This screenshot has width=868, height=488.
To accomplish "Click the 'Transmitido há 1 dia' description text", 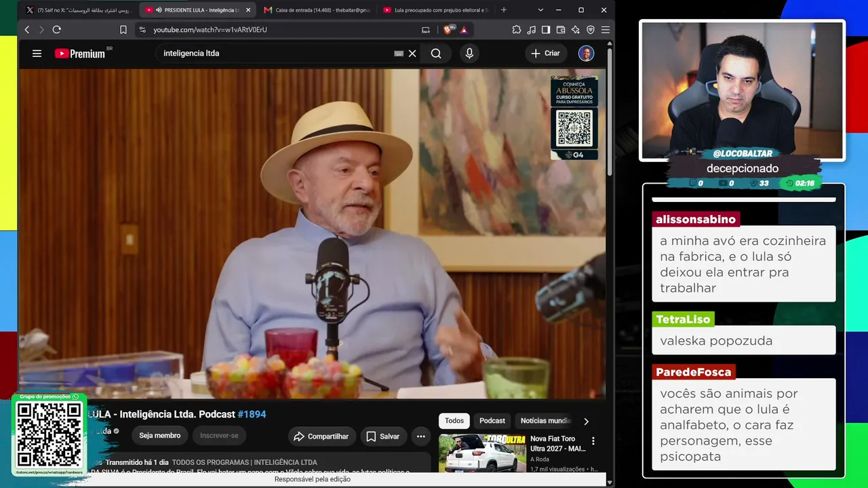I will 137,462.
